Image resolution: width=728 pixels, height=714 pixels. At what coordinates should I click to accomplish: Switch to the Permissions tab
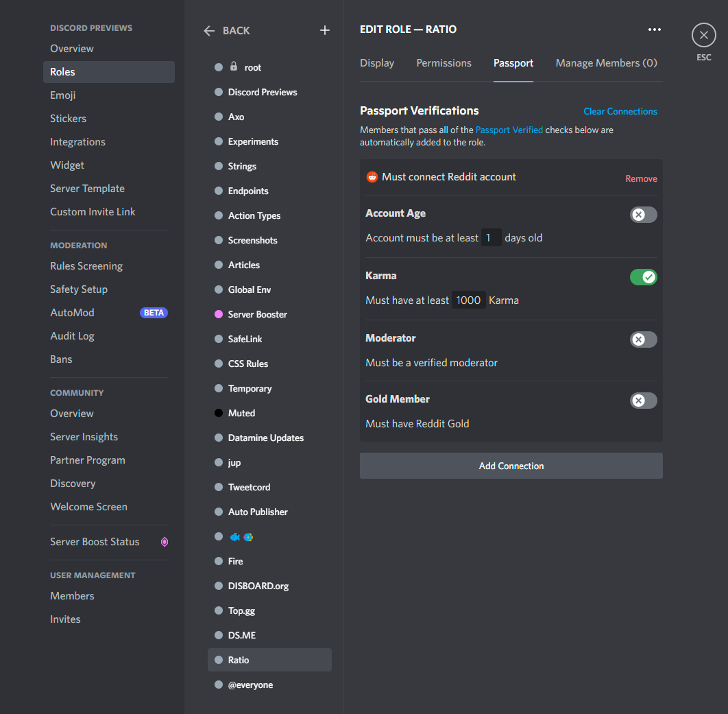pyautogui.click(x=444, y=63)
